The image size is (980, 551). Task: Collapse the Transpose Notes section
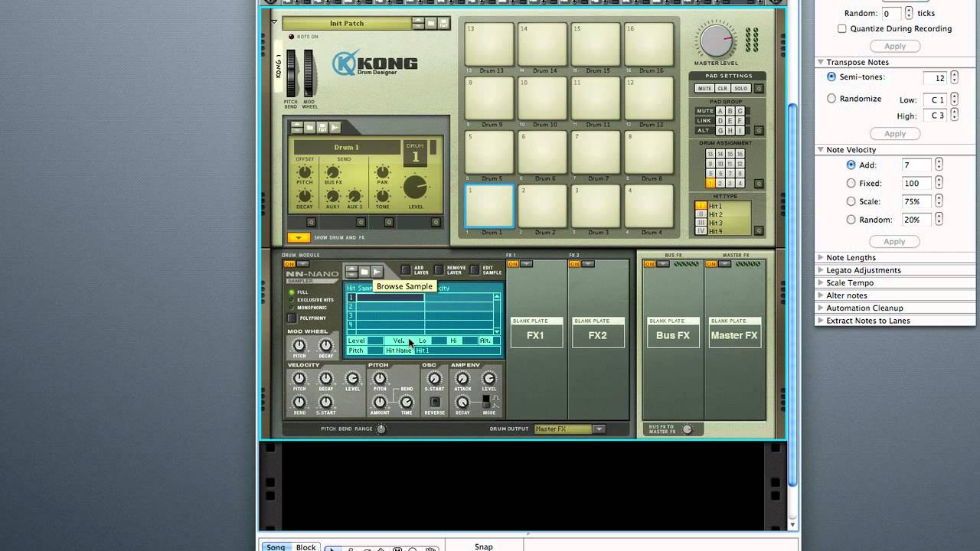(x=821, y=62)
